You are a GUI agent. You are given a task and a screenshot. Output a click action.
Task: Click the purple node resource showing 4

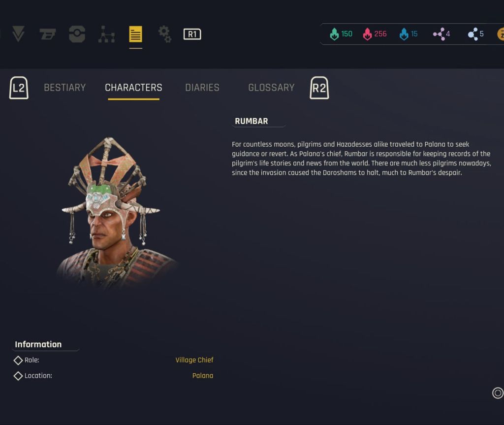tap(441, 34)
